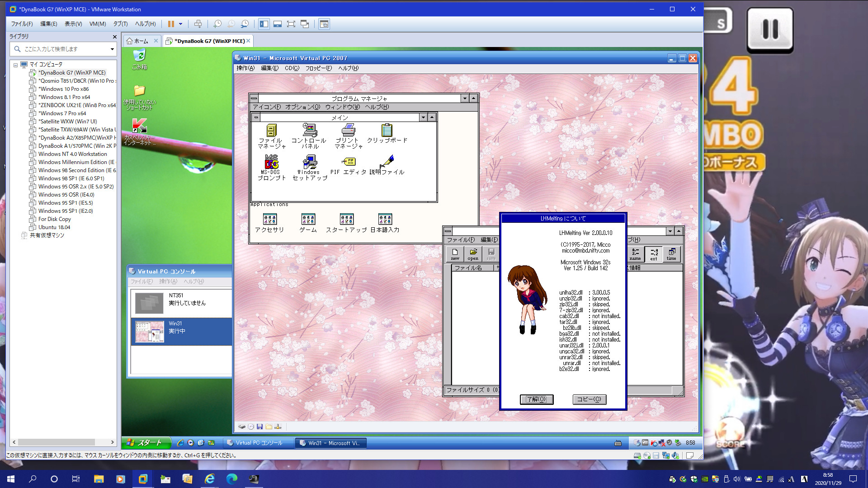Image resolution: width=868 pixels, height=488 pixels.
Task: Open the Windows 10 Start button
Action: [11, 479]
